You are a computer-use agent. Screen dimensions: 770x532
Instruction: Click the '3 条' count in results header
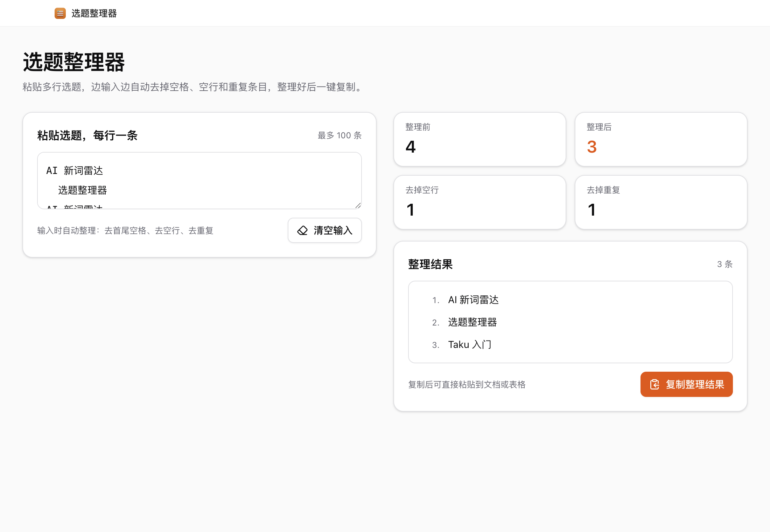tap(725, 264)
